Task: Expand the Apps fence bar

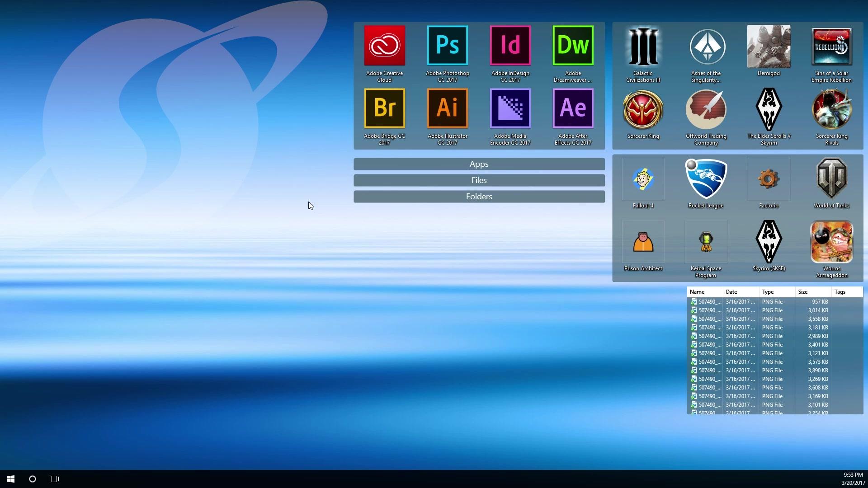Action: coord(479,164)
